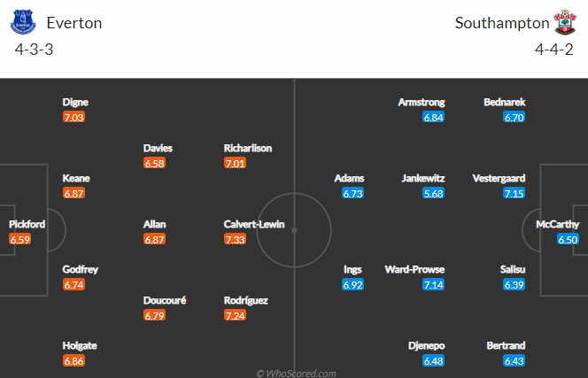This screenshot has height=378, width=588.
Task: Click the Rodríguez player label
Action: click(x=246, y=300)
